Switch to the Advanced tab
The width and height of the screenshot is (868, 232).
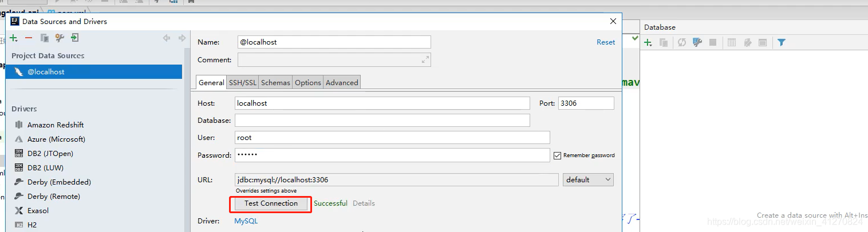tap(342, 82)
